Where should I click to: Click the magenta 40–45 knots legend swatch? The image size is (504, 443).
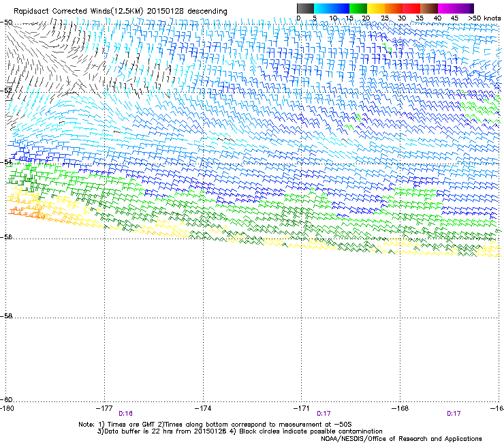pos(447,8)
